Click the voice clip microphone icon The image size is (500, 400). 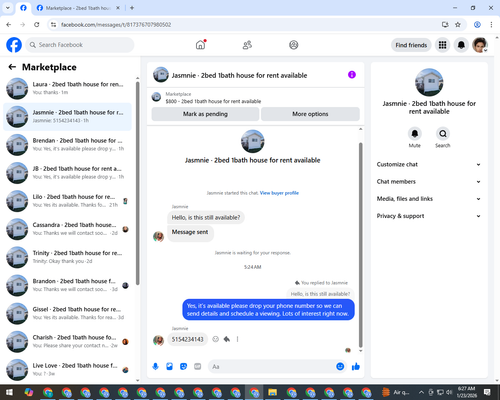point(156,367)
